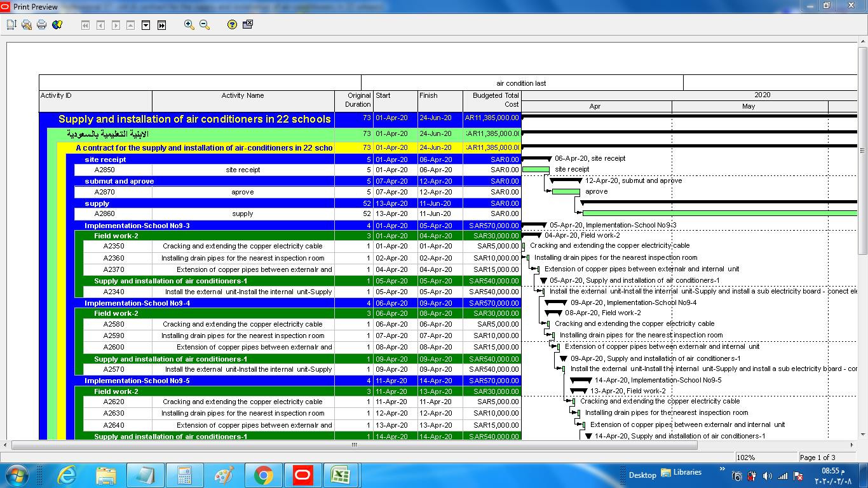Image resolution: width=868 pixels, height=488 pixels.
Task: Open the Page Setup tool
Action: (11, 25)
